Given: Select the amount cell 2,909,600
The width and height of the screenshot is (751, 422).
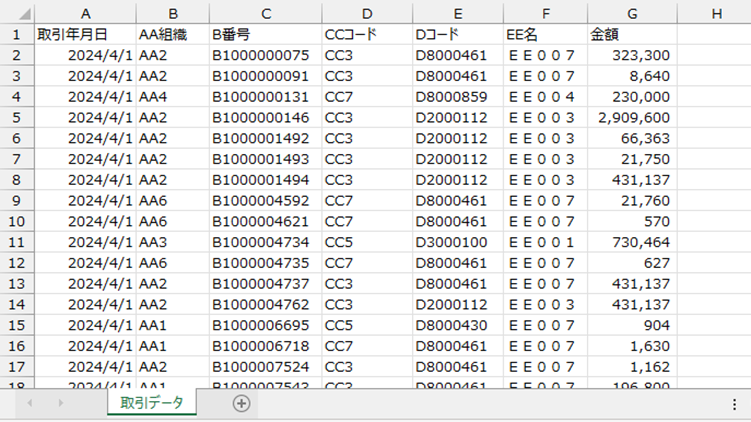Looking at the screenshot, I should click(631, 117).
